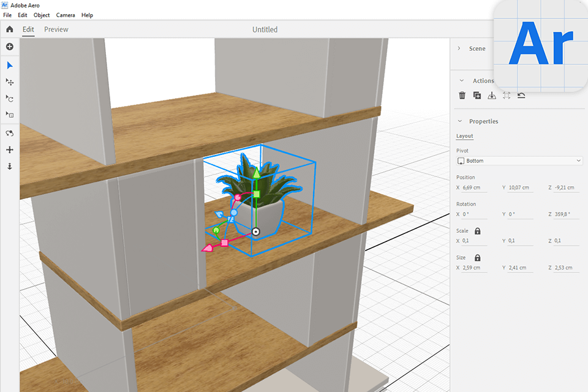Open the Pivot dropdown set to Bottom
This screenshot has width=588, height=392.
pyautogui.click(x=519, y=160)
